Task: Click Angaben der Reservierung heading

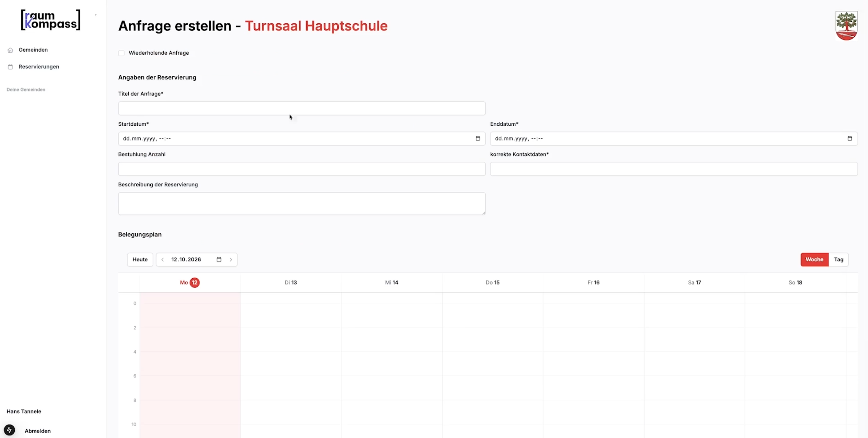Action: point(157,78)
